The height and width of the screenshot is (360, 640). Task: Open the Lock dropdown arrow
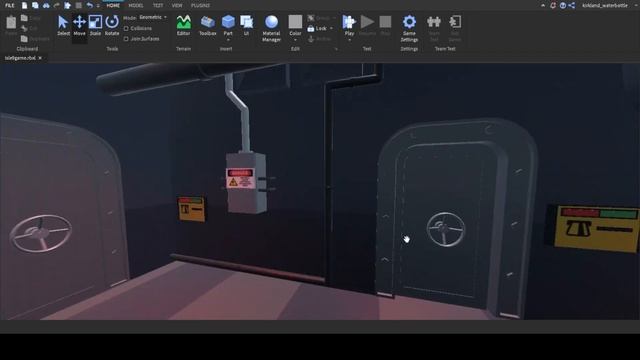[331, 29]
